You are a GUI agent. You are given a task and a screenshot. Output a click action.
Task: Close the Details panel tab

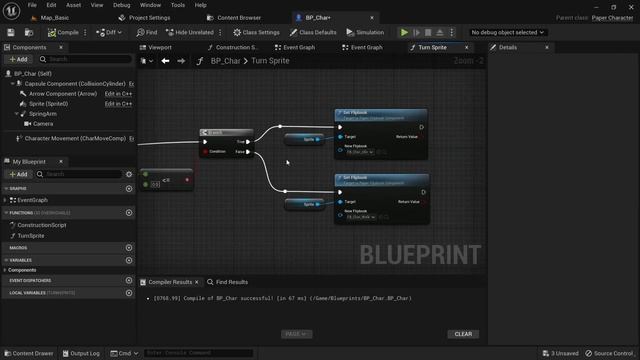coord(547,47)
